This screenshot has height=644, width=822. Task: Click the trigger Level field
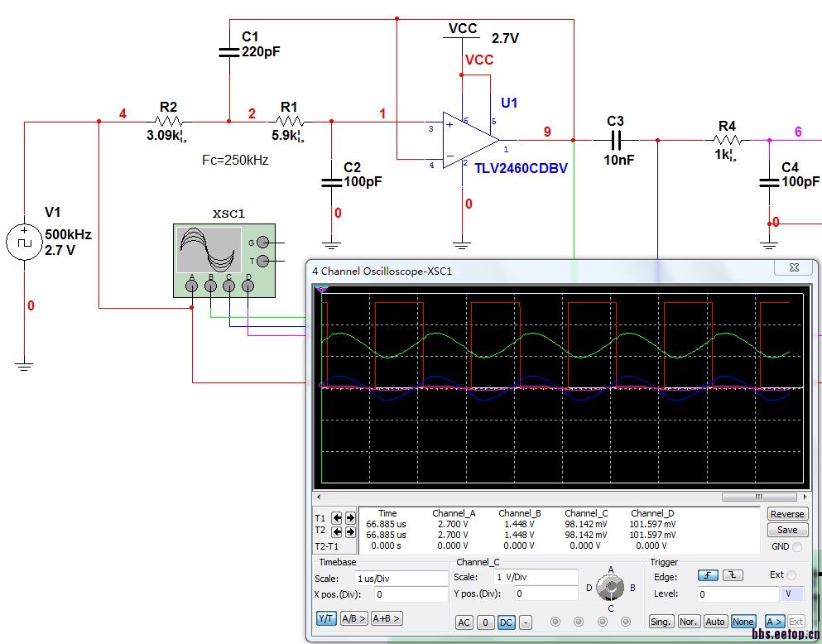[738, 594]
